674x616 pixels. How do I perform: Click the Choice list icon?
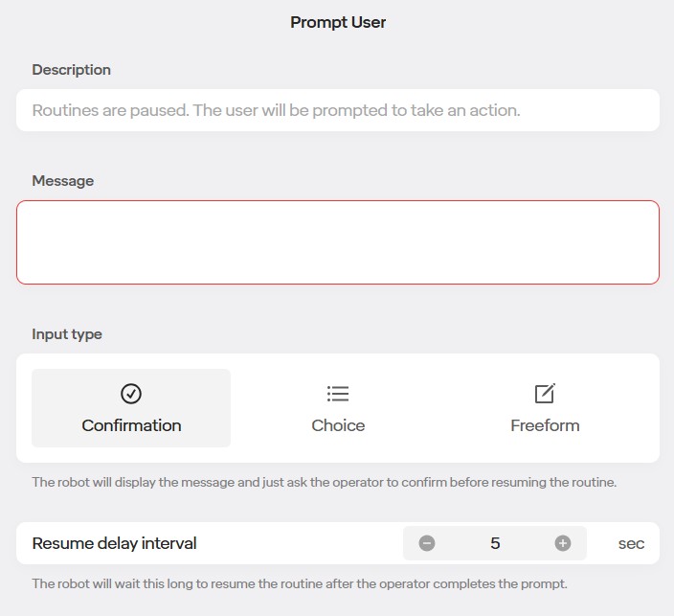[x=338, y=394]
